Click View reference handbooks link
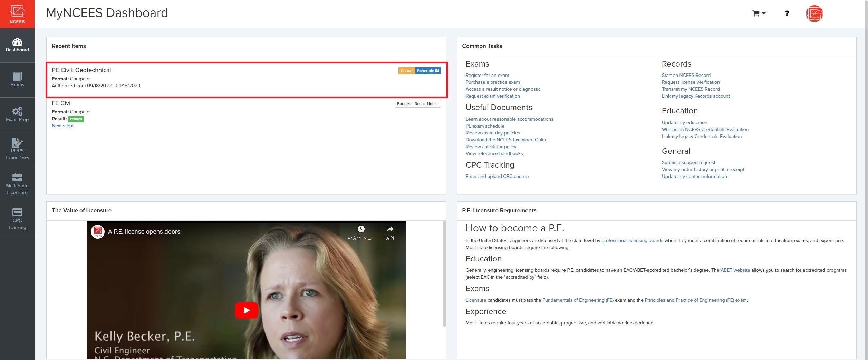The width and height of the screenshot is (868, 360). (494, 153)
